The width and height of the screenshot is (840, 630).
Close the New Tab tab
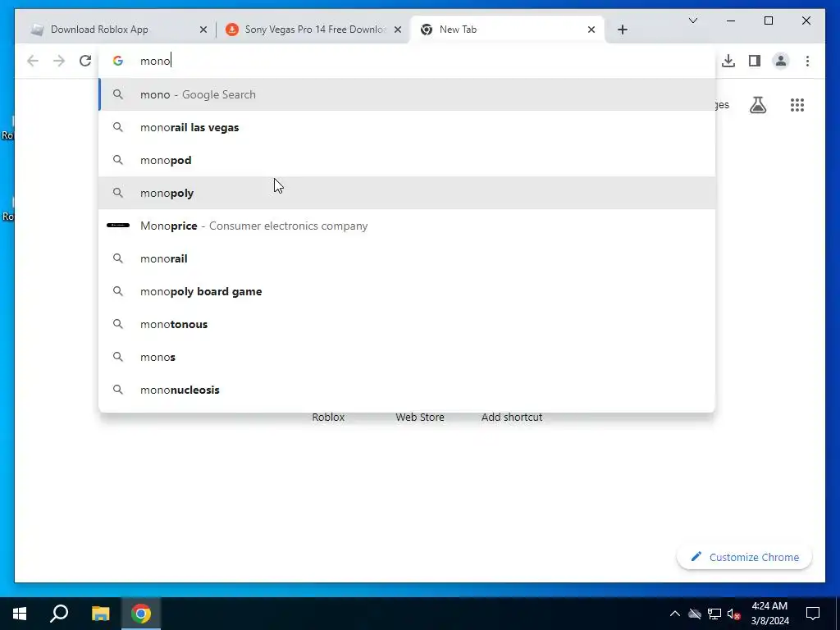591,30
